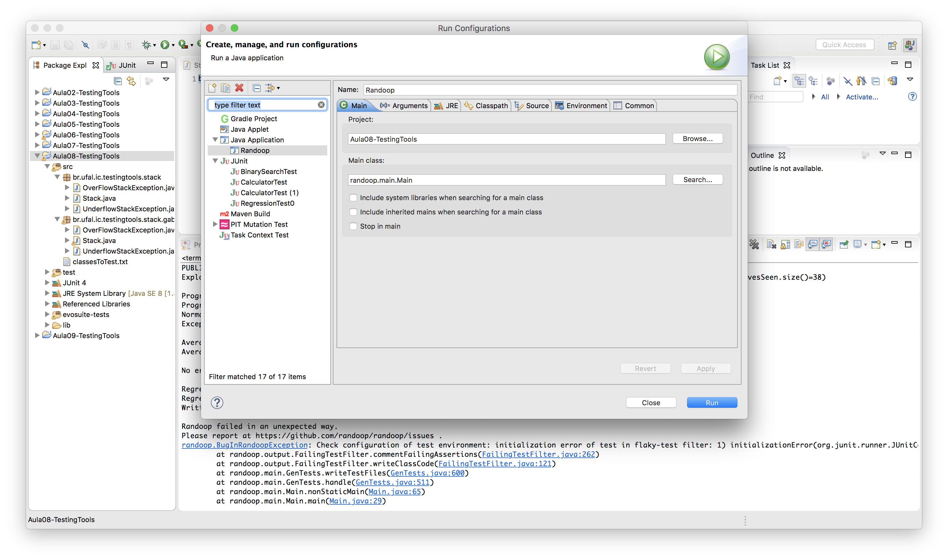
Task: Open help in the Run Configurations dialog
Action: pos(217,403)
